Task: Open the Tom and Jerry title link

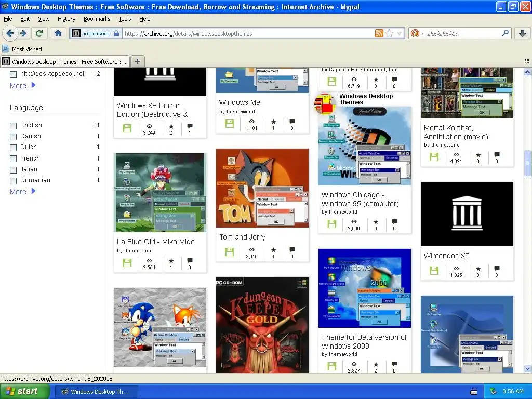Action: [x=242, y=237]
